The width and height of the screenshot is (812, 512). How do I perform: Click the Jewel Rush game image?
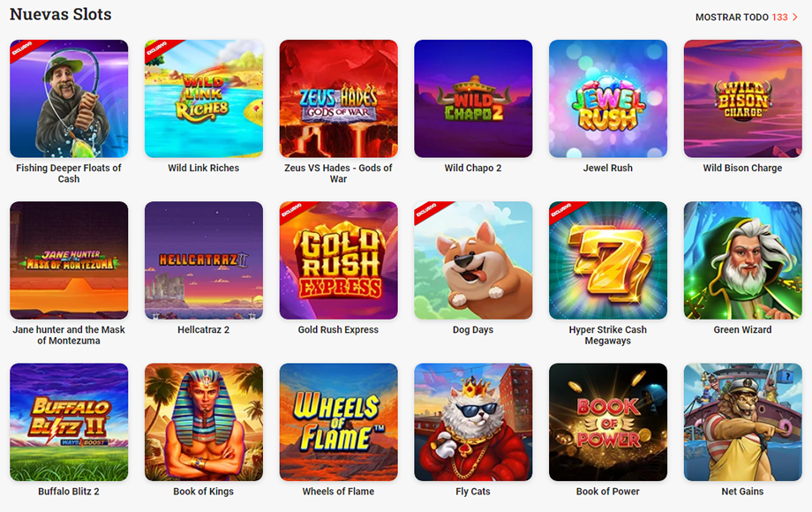pos(608,98)
